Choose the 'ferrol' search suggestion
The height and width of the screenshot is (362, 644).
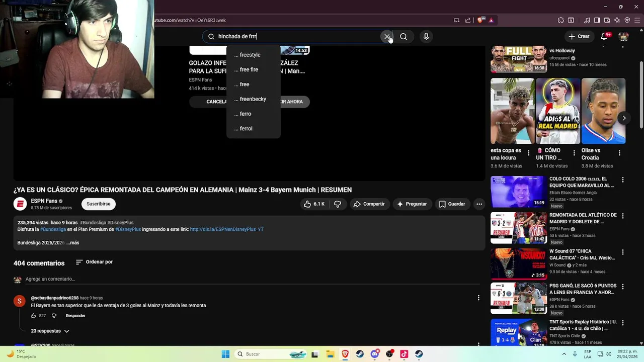coord(254,129)
